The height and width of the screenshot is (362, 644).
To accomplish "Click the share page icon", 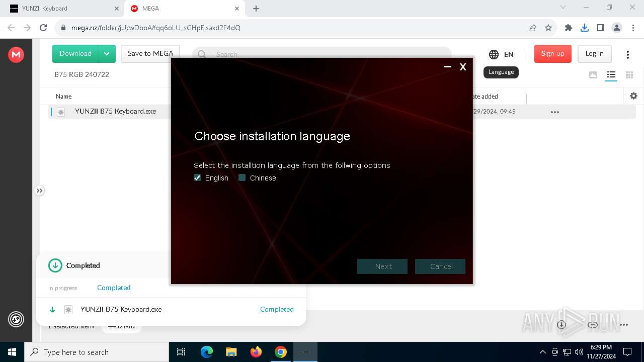I will [x=532, y=28].
